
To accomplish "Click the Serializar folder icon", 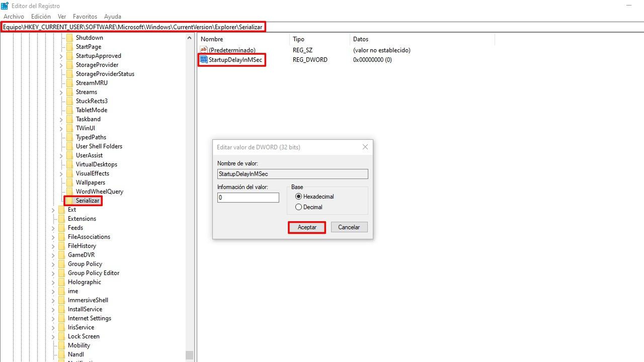I will 70,201.
